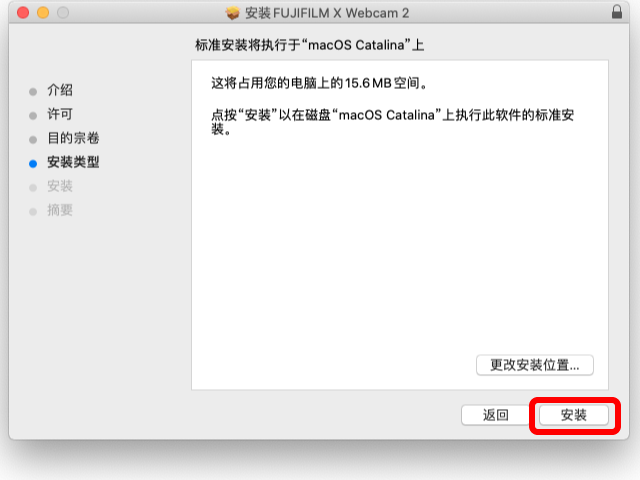The height and width of the screenshot is (480, 640).
Task: Click the gray bullet beside 介绍
Action: click(33, 92)
